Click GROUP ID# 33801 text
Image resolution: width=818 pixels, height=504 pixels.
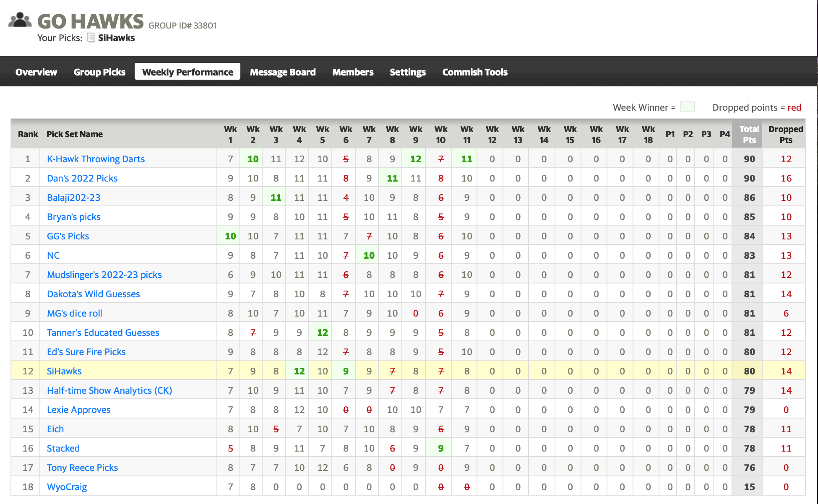182,25
